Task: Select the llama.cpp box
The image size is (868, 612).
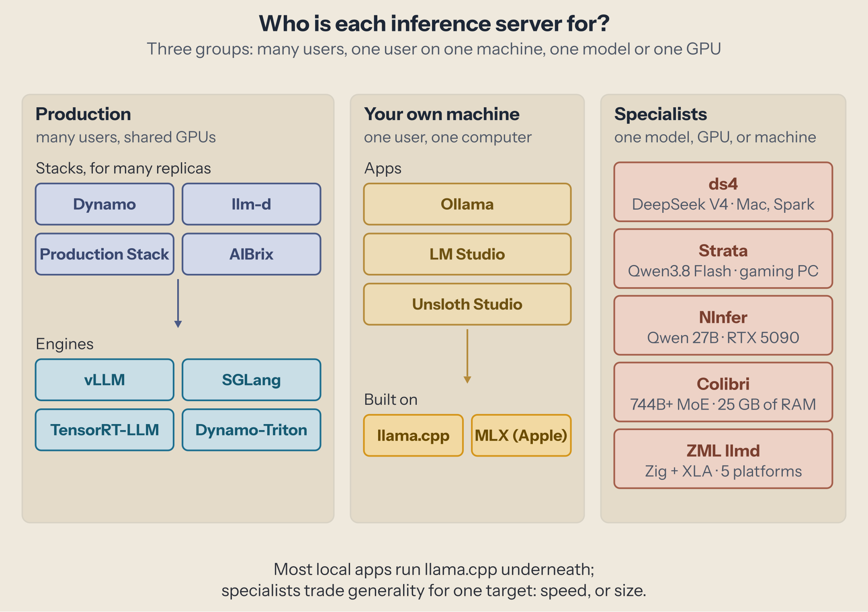Action: 414,435
